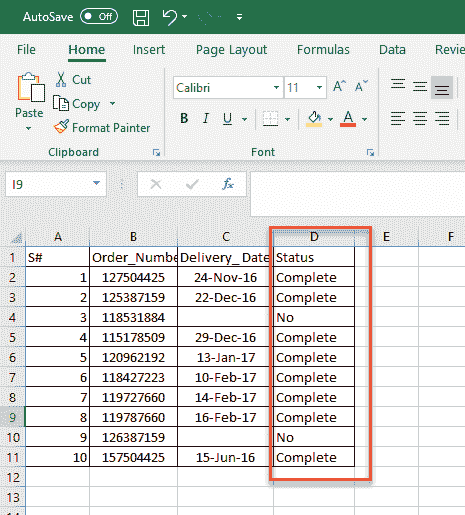The image size is (465, 515).
Task: Click the Copy button
Action: tap(76, 104)
